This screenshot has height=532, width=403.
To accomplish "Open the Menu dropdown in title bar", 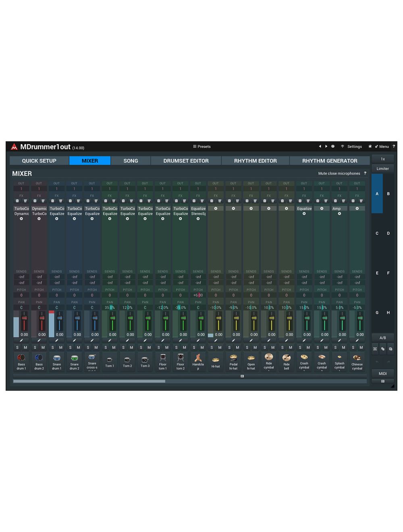I will point(382,147).
